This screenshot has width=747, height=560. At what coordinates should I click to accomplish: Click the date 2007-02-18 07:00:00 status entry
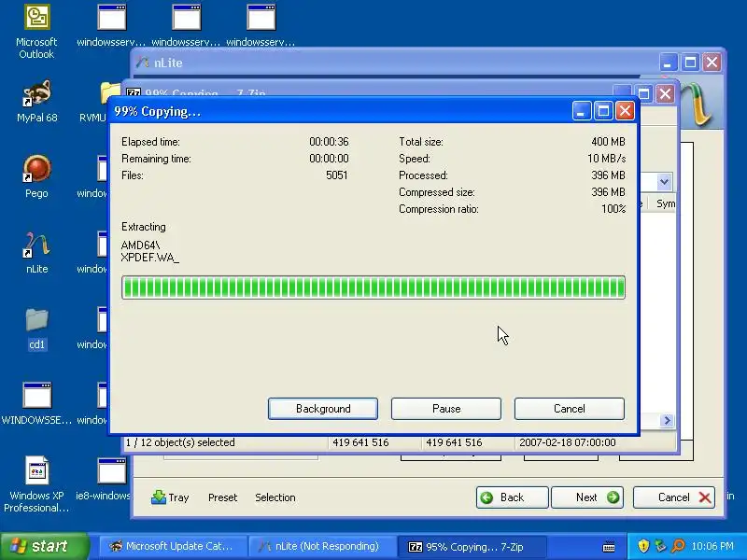point(568,442)
